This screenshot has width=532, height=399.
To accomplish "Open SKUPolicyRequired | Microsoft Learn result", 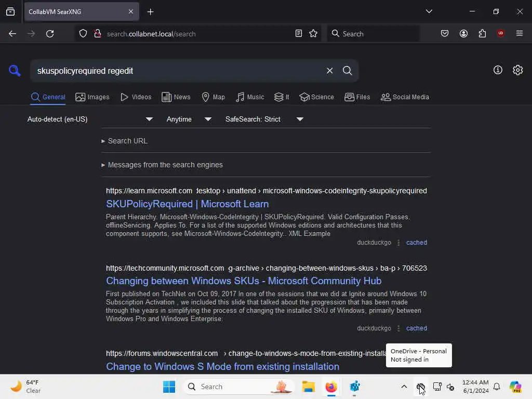I will pos(187,204).
